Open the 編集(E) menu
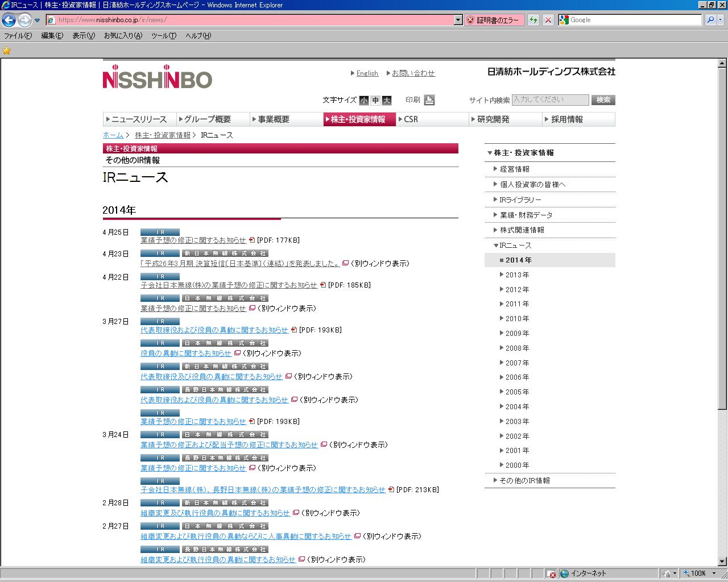Screen dimensions: 728x582 pyautogui.click(x=52, y=36)
